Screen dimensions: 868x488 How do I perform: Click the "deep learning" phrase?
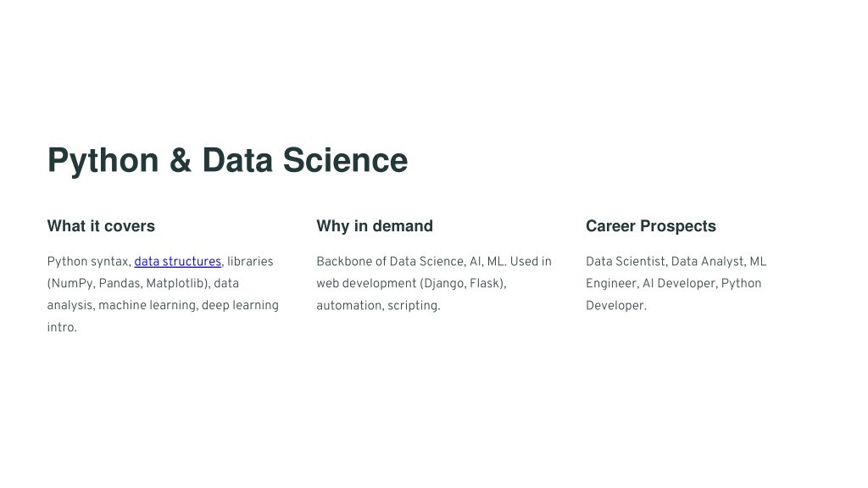point(240,305)
